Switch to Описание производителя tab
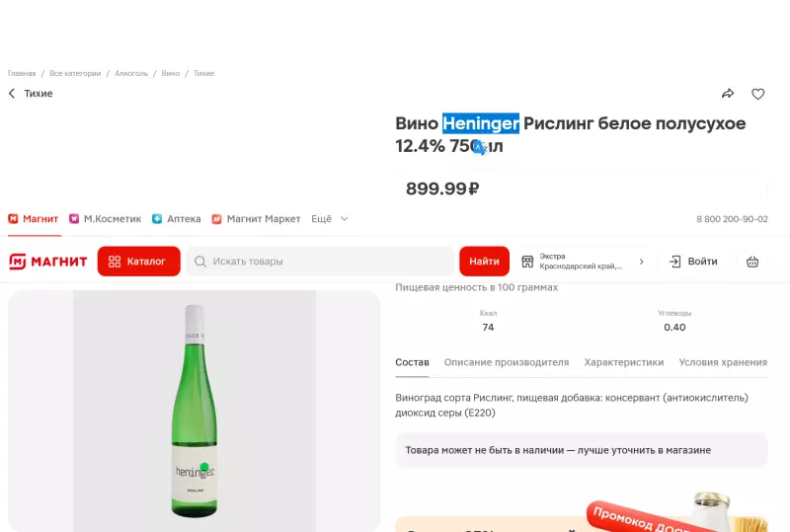 pos(507,362)
